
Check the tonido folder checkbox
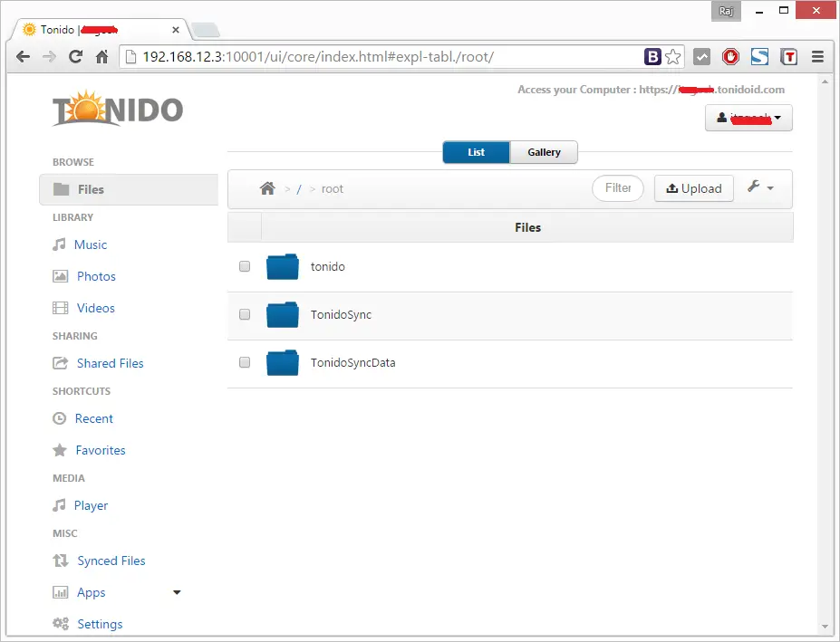[x=245, y=266]
